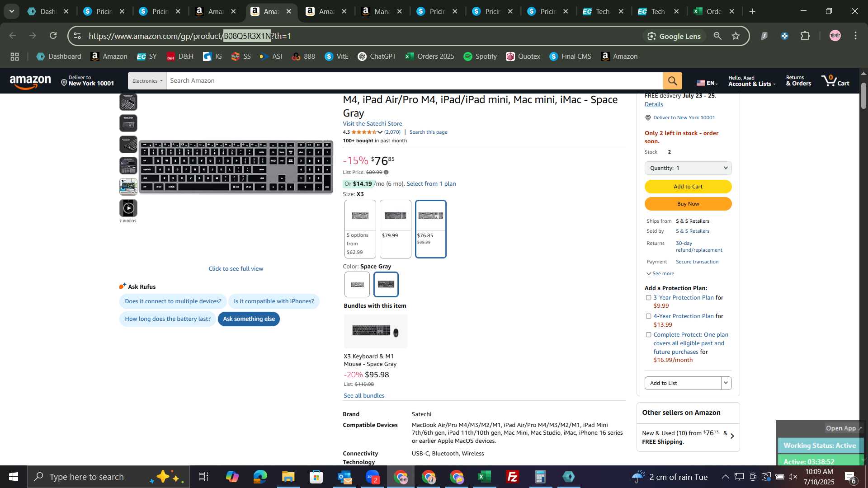Screen dimensions: 868x488
Task: Check the 3-Year Protection Plan box
Action: pyautogui.click(x=648, y=298)
